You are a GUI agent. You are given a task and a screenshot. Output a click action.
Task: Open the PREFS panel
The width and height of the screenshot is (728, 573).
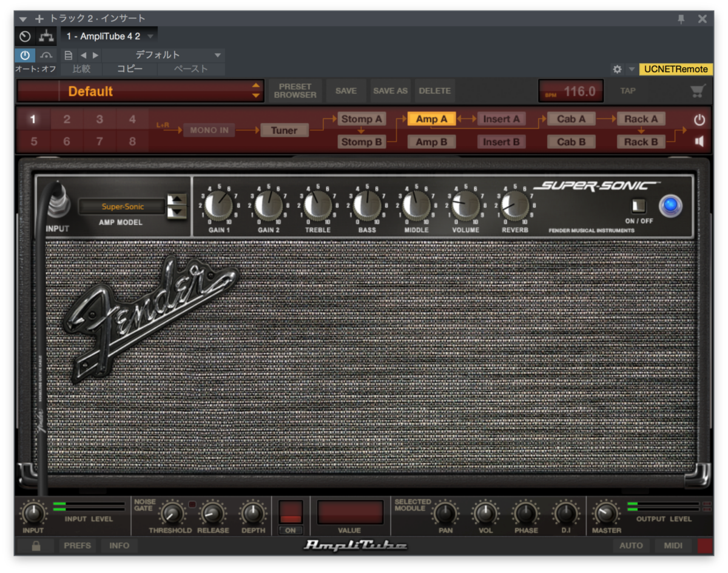coord(76,546)
